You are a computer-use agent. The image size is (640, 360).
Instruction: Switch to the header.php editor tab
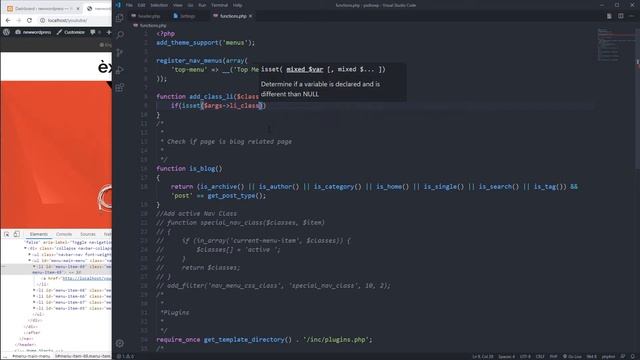(146, 16)
